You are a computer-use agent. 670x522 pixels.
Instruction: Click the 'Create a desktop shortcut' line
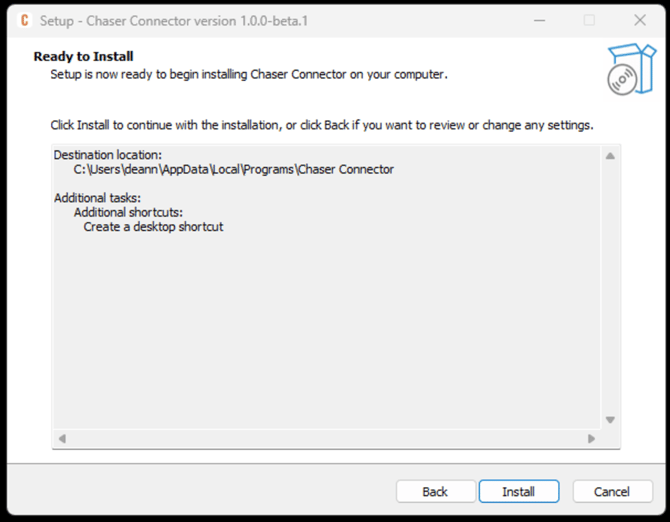coord(153,227)
